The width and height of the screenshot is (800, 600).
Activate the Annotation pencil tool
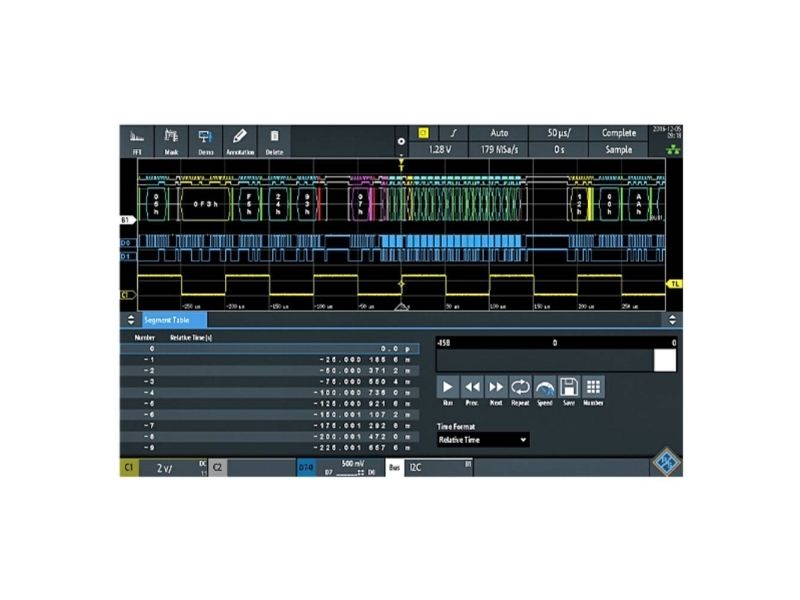[240, 141]
